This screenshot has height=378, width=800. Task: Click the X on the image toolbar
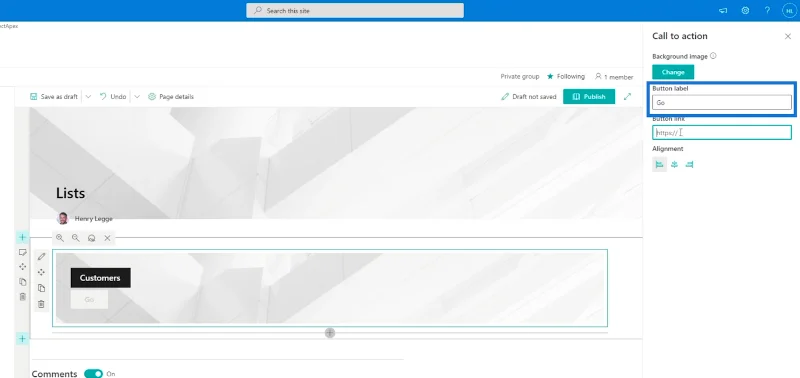[107, 238]
